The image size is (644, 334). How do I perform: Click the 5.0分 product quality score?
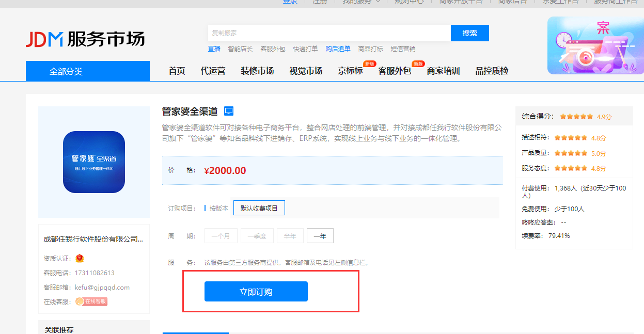[599, 153]
